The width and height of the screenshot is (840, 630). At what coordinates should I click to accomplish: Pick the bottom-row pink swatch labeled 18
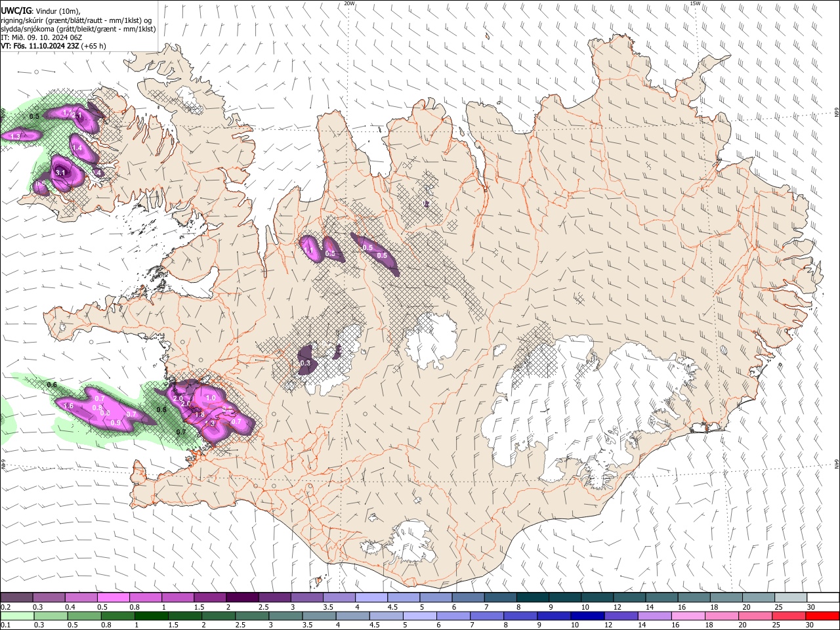coord(722,616)
